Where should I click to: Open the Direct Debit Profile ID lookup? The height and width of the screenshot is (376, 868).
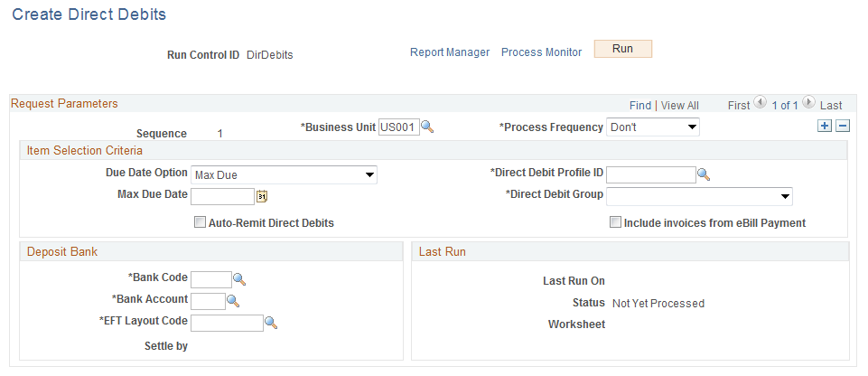point(704,174)
